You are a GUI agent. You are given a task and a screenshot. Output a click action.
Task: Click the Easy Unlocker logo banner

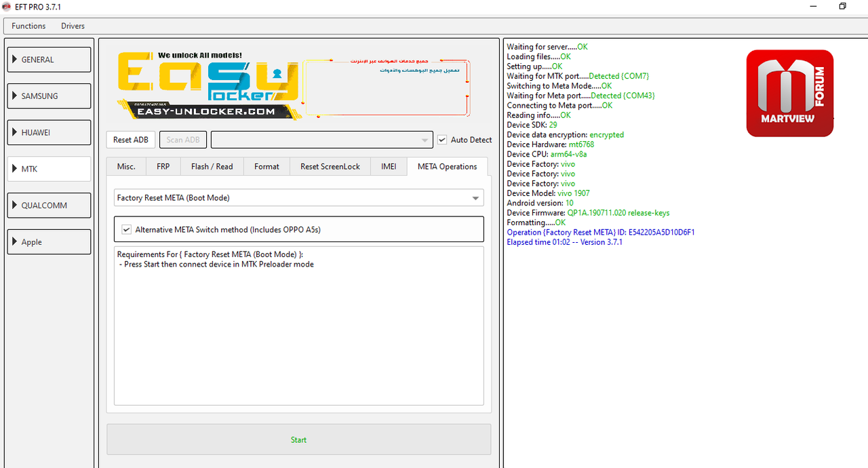[208, 85]
